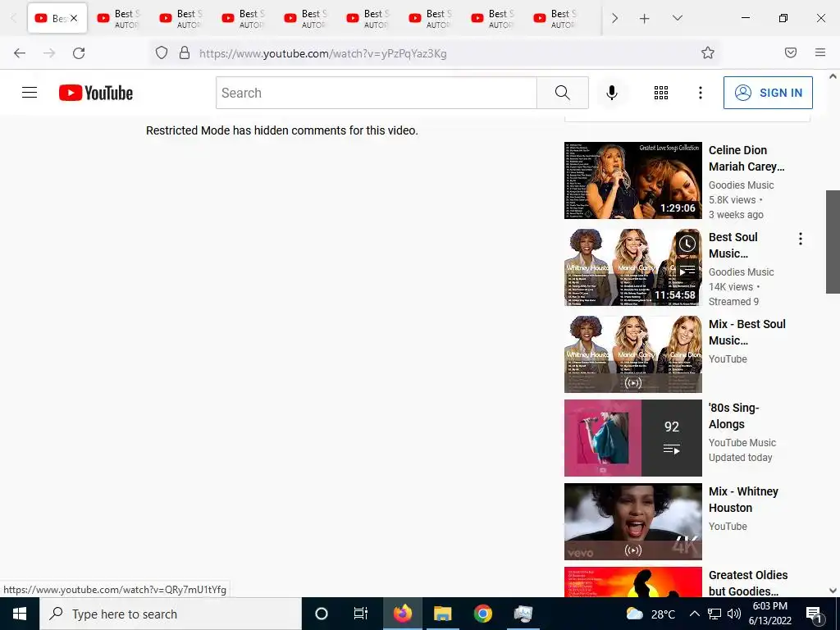This screenshot has height=630, width=840.
Task: Focus the YouTube search box
Action: 376,93
